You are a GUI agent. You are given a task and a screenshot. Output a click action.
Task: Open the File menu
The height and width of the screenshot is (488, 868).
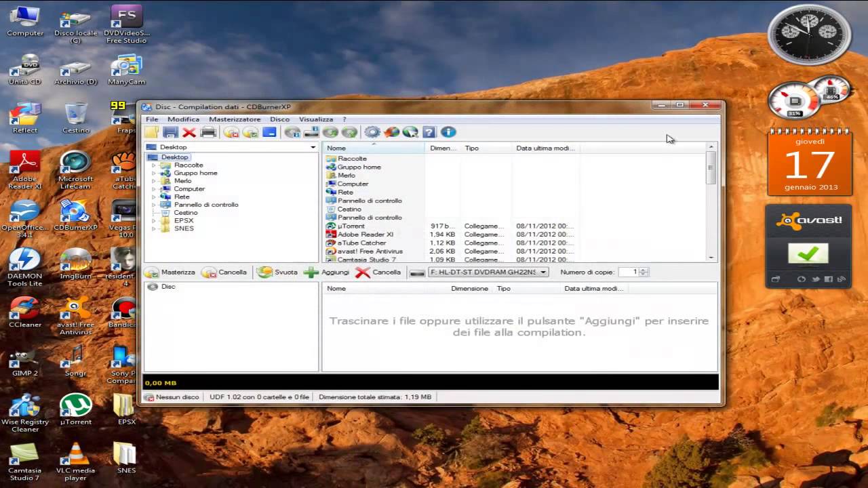click(x=152, y=119)
